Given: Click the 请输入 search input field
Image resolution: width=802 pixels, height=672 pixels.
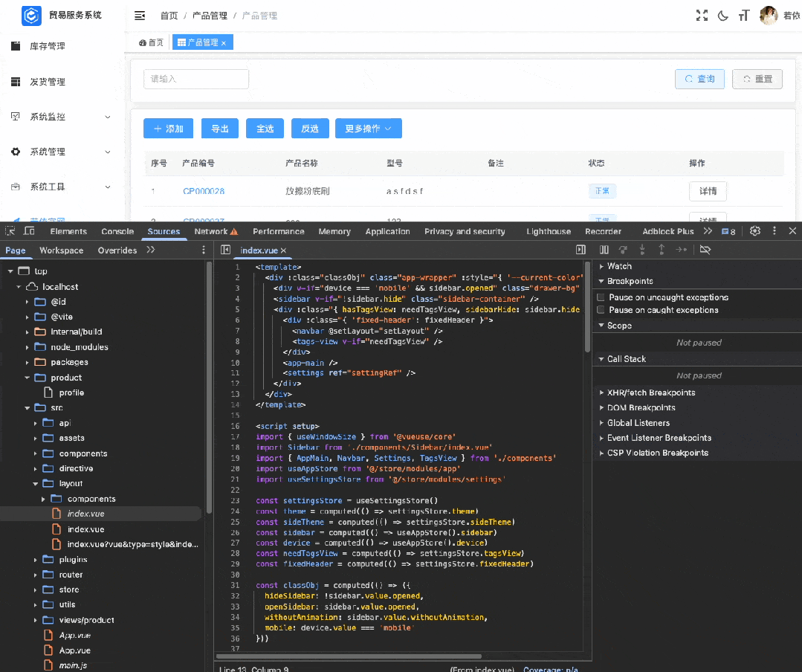Looking at the screenshot, I should click(x=196, y=79).
